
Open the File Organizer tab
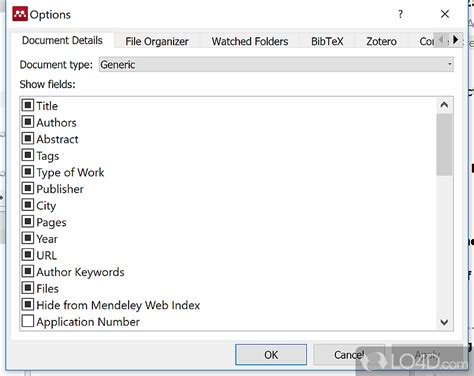coord(157,41)
